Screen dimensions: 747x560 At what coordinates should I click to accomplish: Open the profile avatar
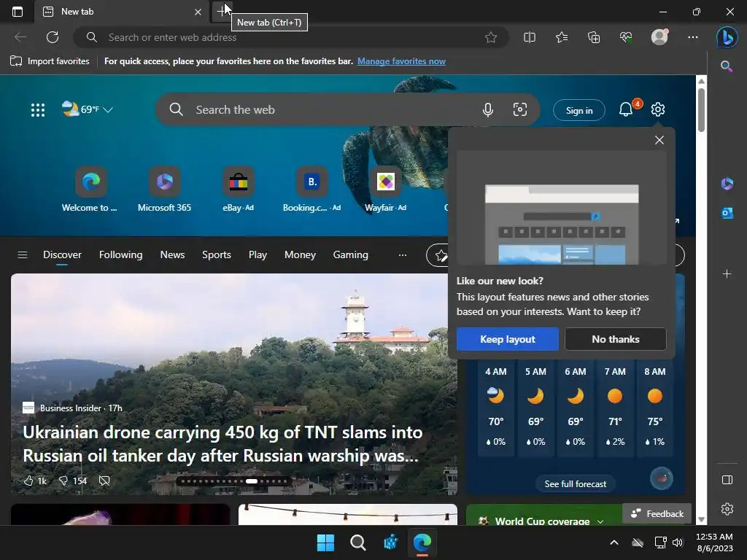click(x=659, y=36)
